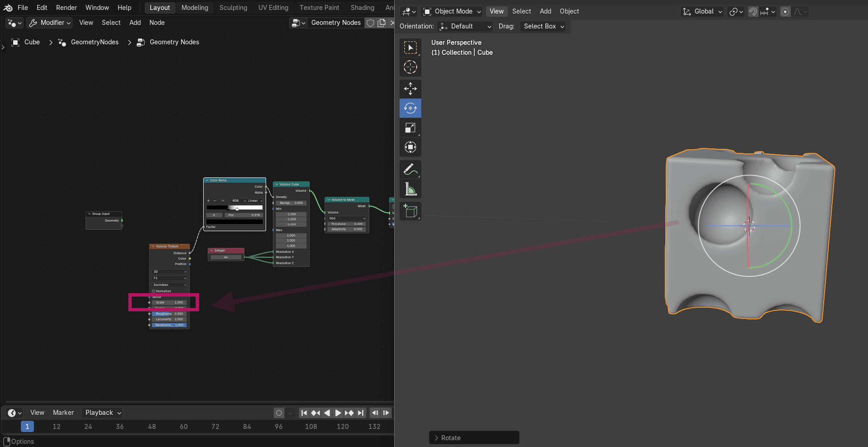The width and height of the screenshot is (868, 447).
Task: Switch to the Modeling workspace tab
Action: (x=195, y=8)
